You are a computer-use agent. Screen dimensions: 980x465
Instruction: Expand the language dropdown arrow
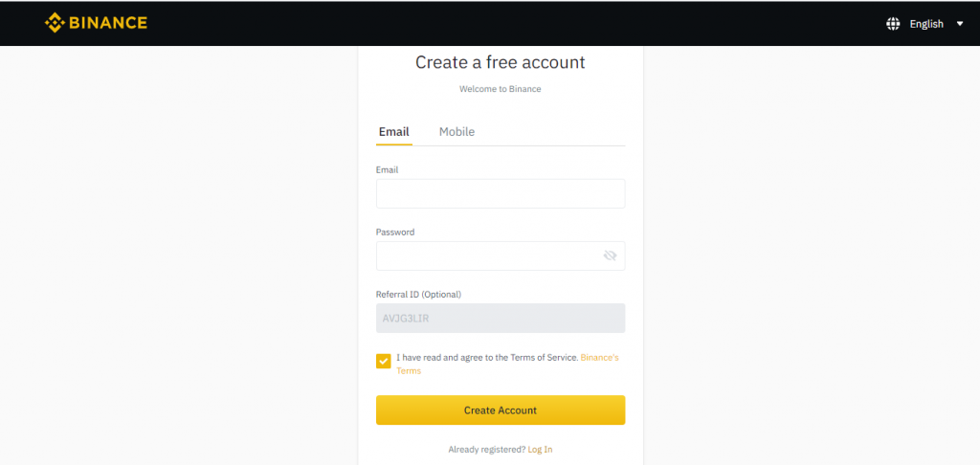pos(960,24)
